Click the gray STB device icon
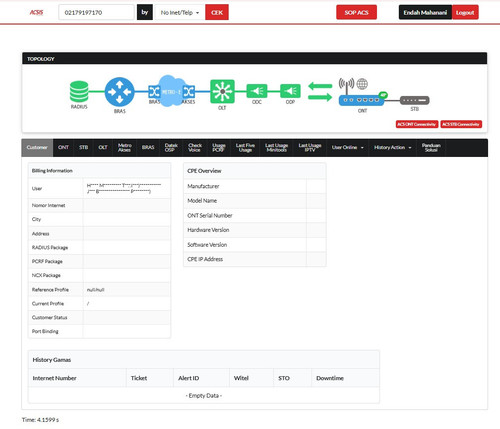 point(414,100)
